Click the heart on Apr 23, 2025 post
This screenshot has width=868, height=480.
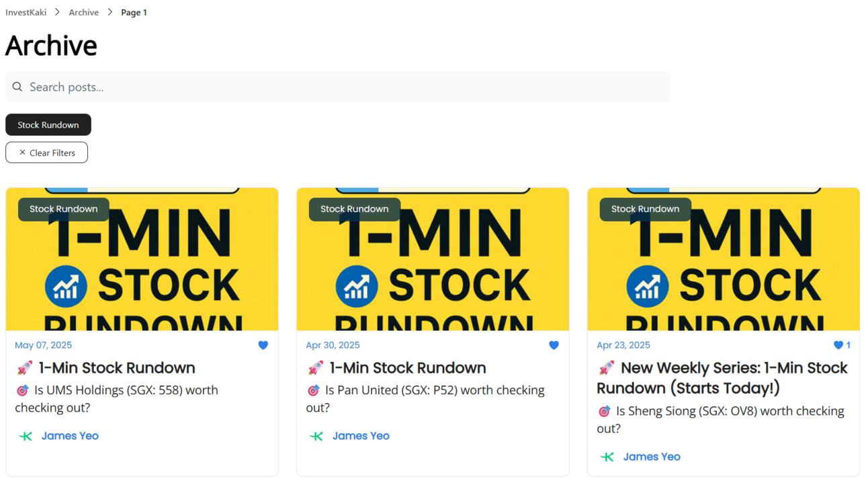point(838,345)
